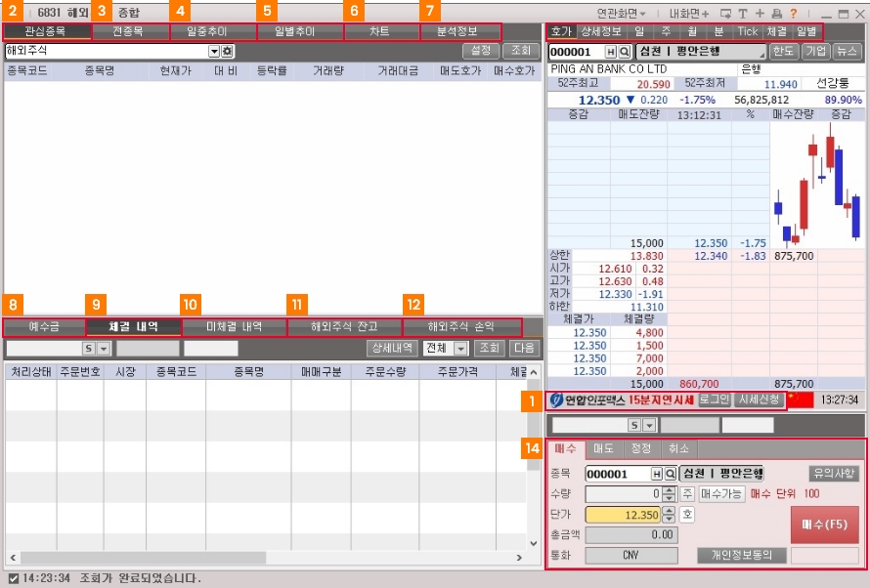The width and height of the screenshot is (870, 588).
Task: Switch to the 취소 order tab
Action: (x=678, y=448)
